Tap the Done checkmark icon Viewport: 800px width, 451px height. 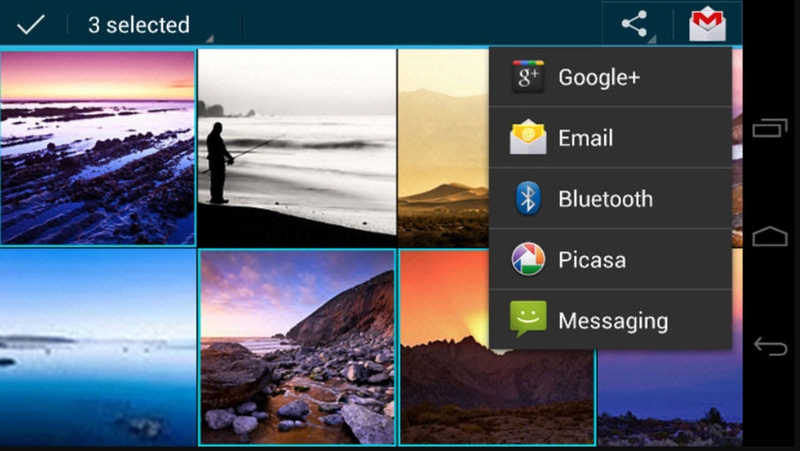31,24
